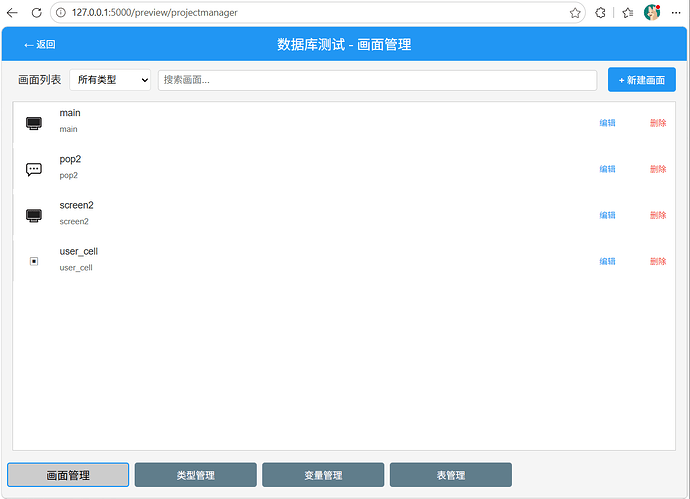
Task: Delete the pop2 screen
Action: pos(658,169)
